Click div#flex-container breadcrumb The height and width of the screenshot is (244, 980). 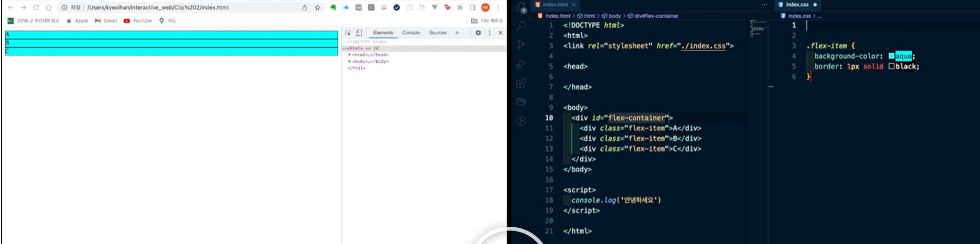click(653, 16)
